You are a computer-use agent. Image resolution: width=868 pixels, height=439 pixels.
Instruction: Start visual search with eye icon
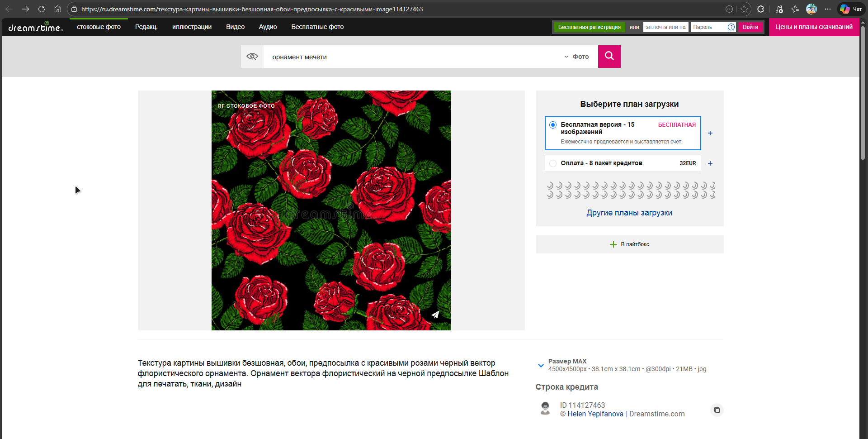(252, 57)
